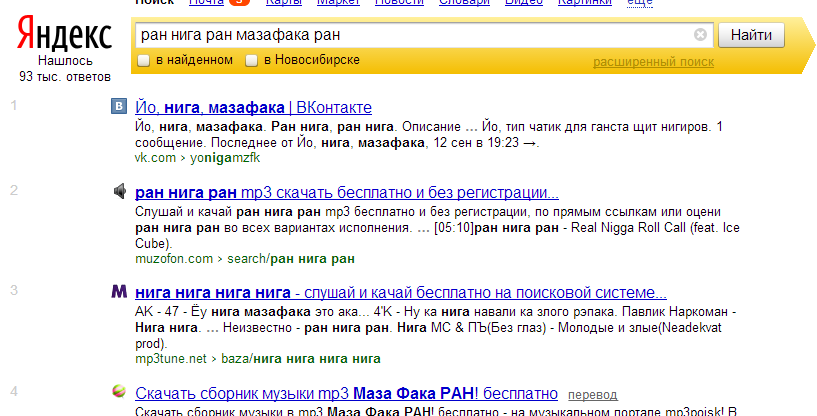Open the "ещё" menu in the top navigation
Screen dimensions: 817x416
click(640, 3)
